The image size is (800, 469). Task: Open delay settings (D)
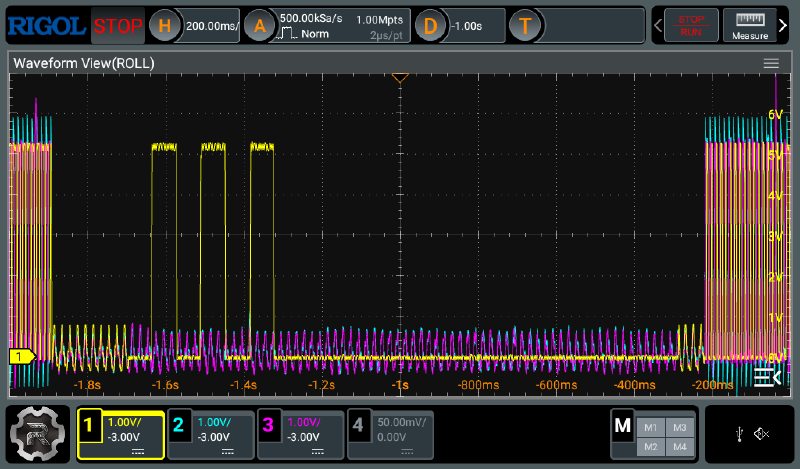pyautogui.click(x=431, y=26)
